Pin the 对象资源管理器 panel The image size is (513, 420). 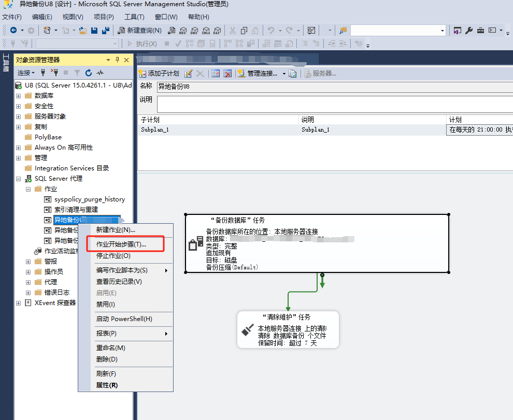pos(118,60)
